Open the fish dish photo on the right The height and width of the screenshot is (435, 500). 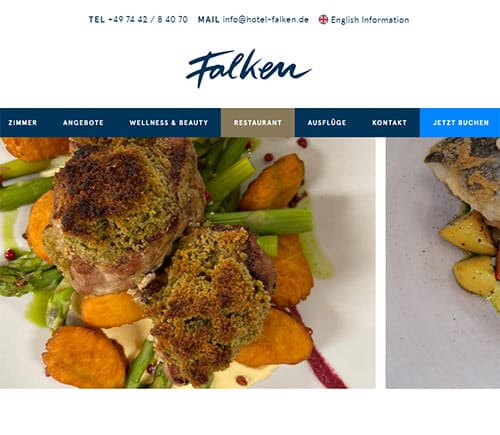pos(443,263)
